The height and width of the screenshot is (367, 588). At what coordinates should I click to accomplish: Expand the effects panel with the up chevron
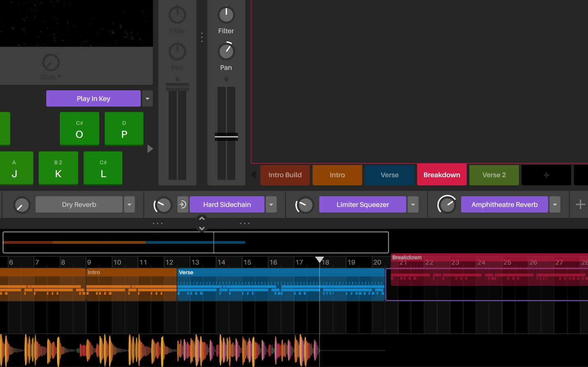[x=202, y=218]
